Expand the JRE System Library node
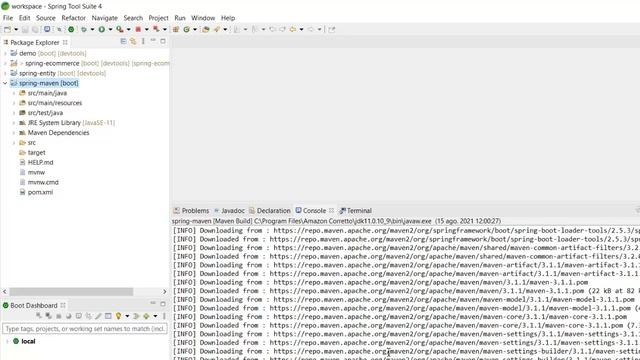The height and width of the screenshot is (360, 640). pyautogui.click(x=14, y=123)
